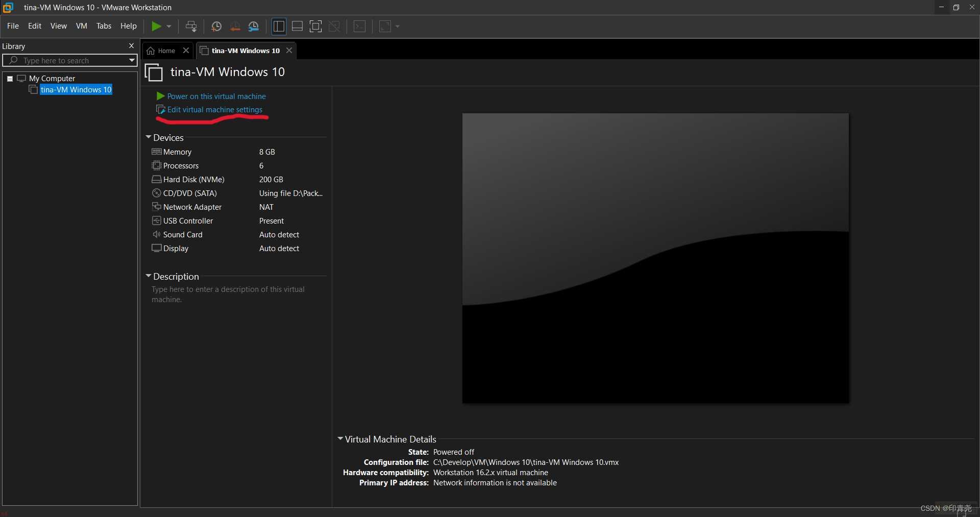This screenshot has height=517, width=980.
Task: Click the USB Controller Present value
Action: coord(272,221)
